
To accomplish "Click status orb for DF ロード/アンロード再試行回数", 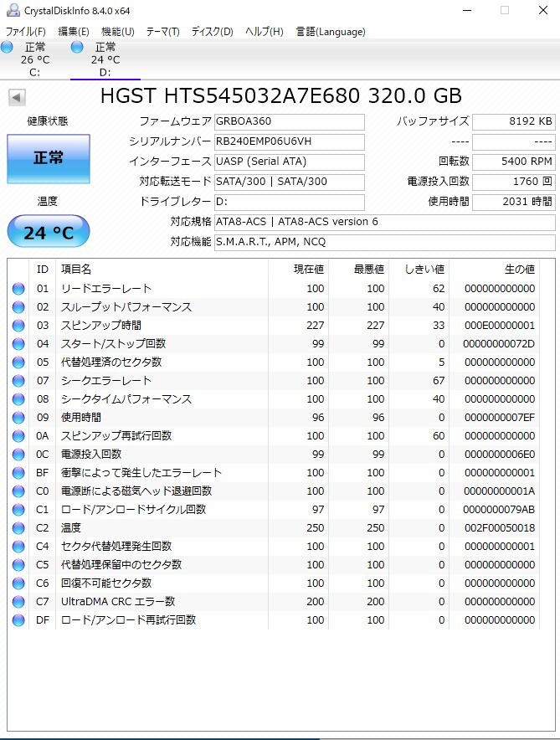I will click(18, 620).
